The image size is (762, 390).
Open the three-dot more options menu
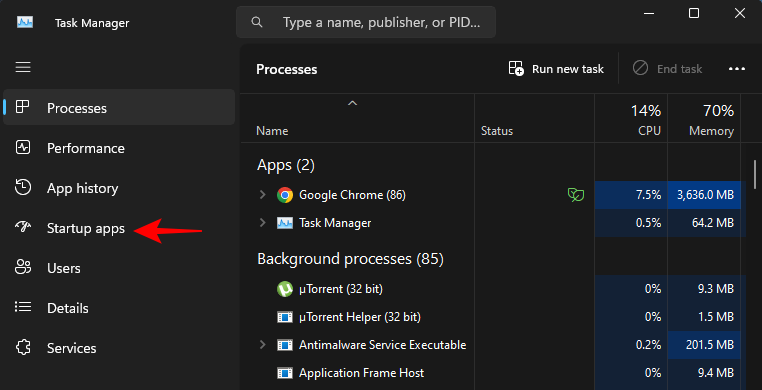point(737,69)
